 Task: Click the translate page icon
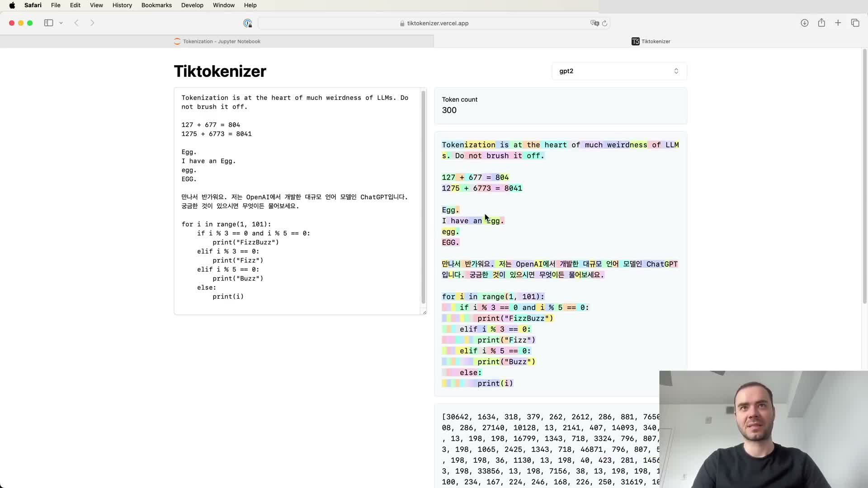(x=594, y=23)
